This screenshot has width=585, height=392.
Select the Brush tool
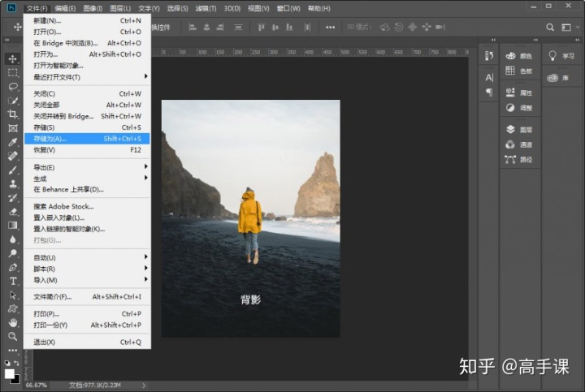pos(13,170)
